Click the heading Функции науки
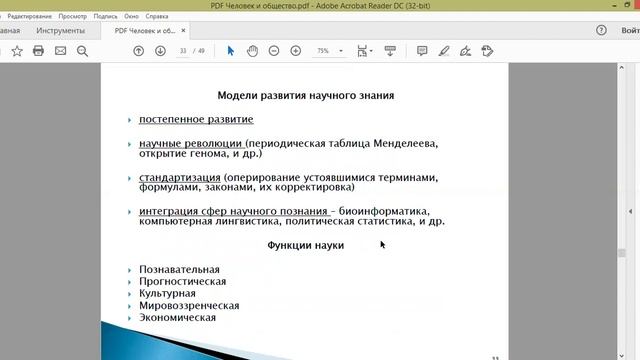The width and height of the screenshot is (640, 360). (x=306, y=245)
